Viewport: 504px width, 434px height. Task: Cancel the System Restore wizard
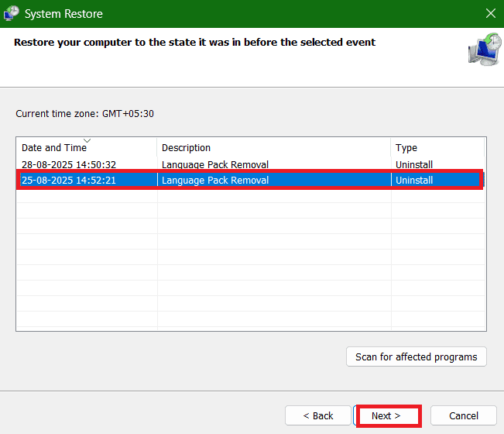coord(464,415)
